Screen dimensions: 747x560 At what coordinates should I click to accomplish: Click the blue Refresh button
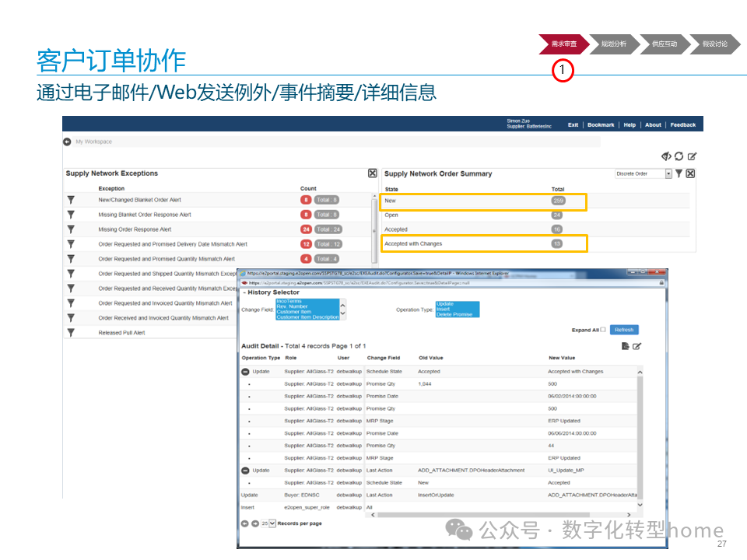[x=624, y=330]
